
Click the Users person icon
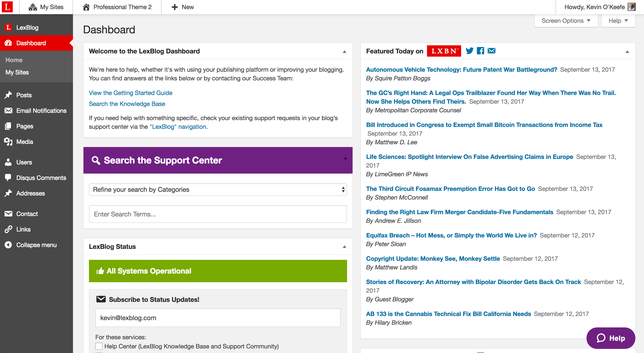click(8, 162)
